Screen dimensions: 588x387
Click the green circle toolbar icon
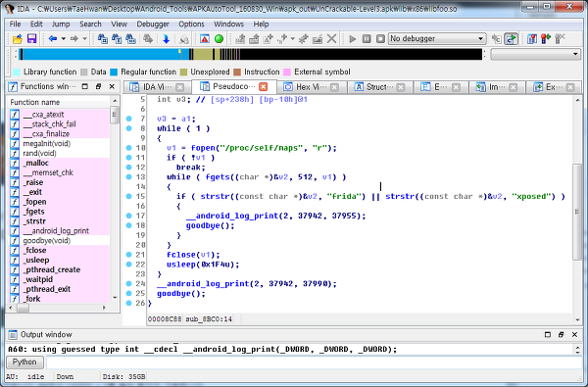[x=219, y=38]
